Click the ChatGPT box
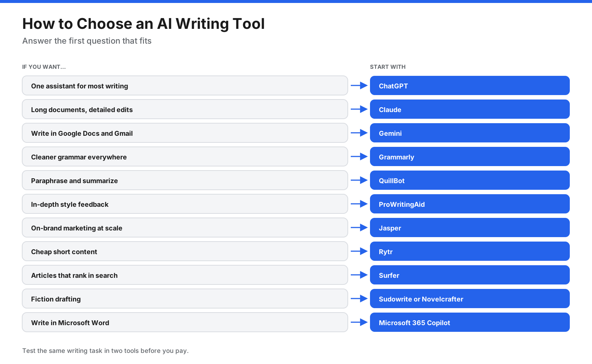 point(470,85)
